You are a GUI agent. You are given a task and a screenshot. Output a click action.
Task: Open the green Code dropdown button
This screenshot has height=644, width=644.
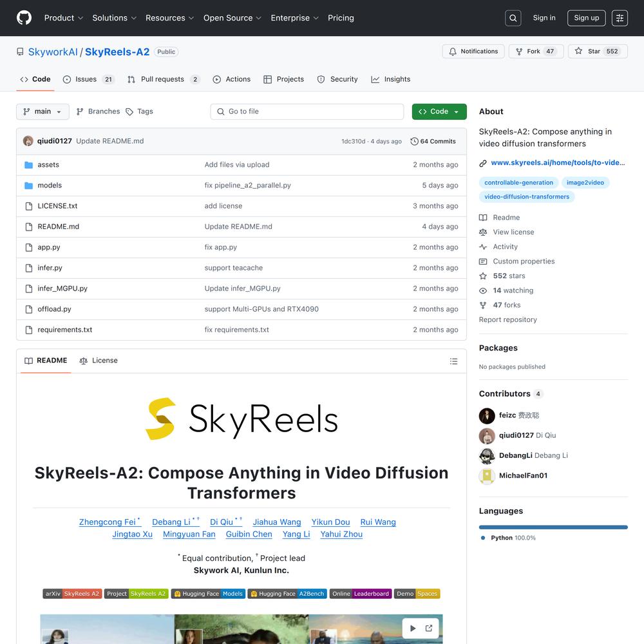[x=439, y=111]
